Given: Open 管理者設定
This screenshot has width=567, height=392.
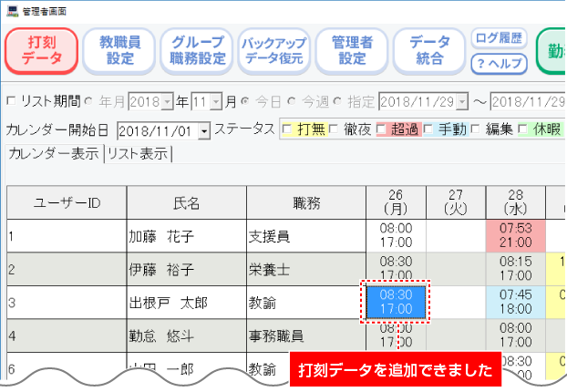Looking at the screenshot, I should (351, 51).
